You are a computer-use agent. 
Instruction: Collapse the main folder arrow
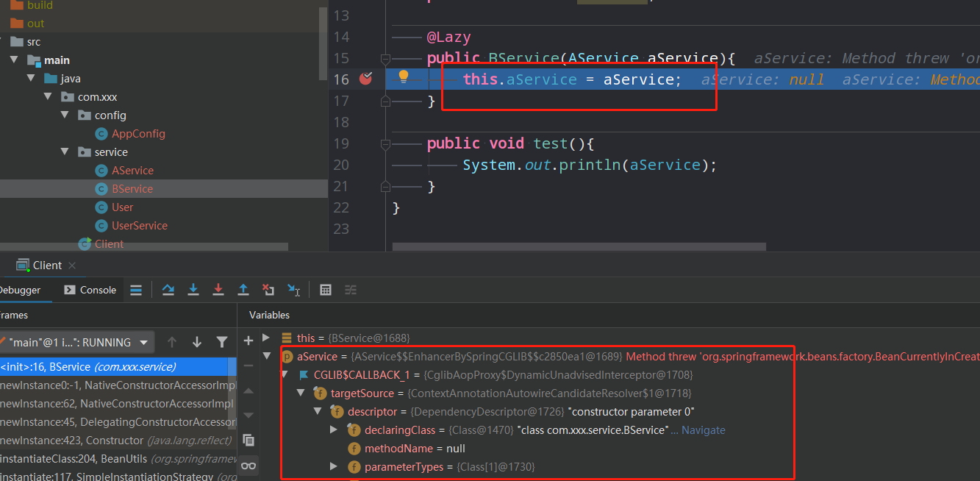[14, 60]
